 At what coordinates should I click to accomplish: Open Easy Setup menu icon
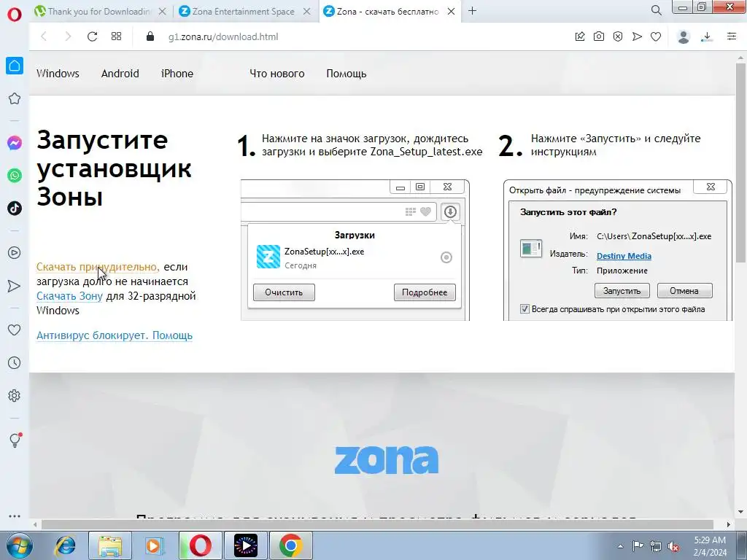(732, 36)
